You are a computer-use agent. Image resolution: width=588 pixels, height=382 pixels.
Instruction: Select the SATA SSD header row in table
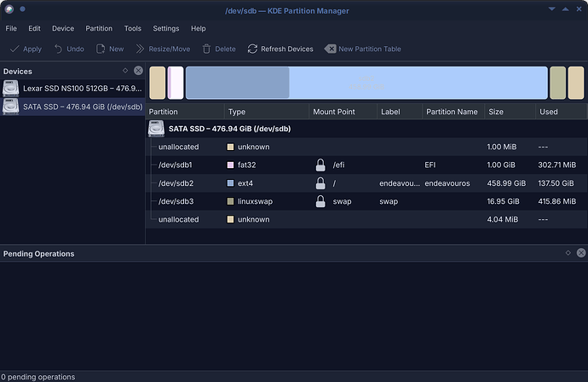click(366, 129)
